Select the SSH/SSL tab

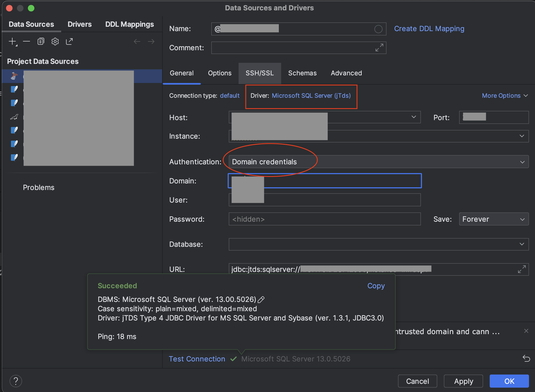coord(260,73)
